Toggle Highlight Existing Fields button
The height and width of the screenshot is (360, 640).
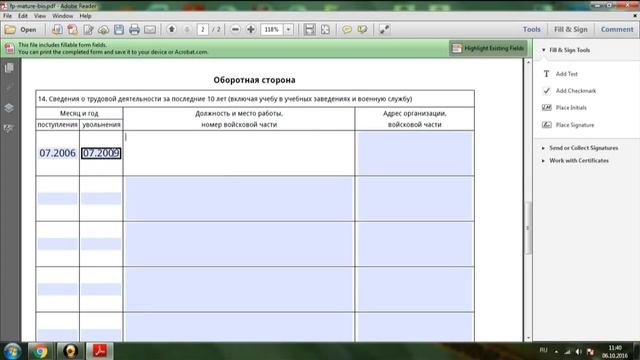(x=488, y=48)
